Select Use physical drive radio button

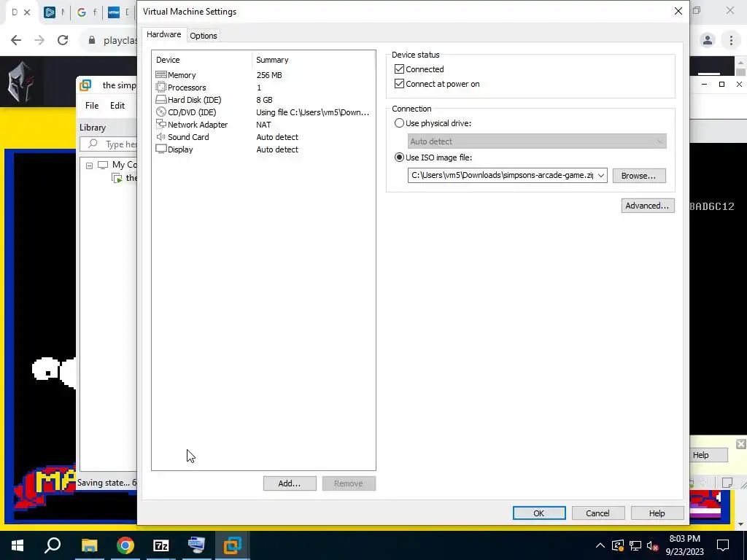[x=399, y=122]
